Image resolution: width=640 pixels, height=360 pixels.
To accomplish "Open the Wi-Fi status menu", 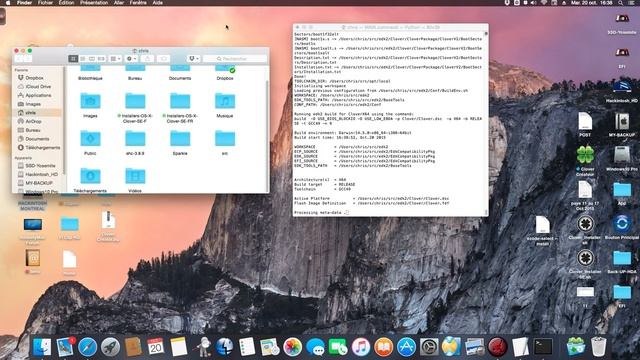I will 544,2.
